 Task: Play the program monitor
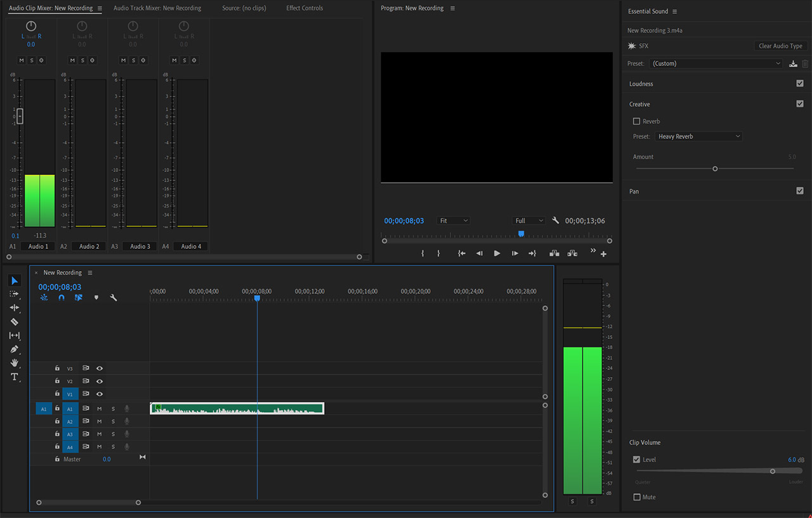coord(497,253)
